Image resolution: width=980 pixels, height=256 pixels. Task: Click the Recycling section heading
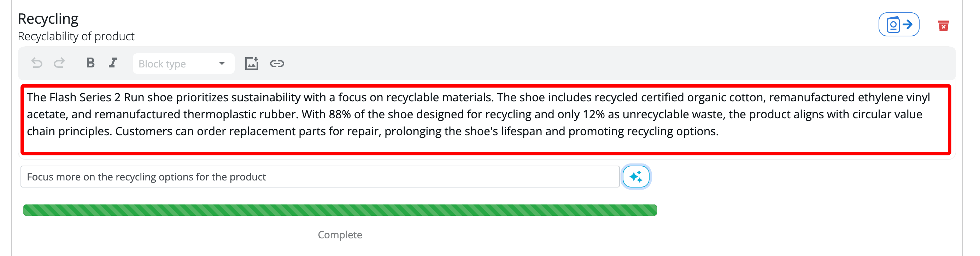click(48, 19)
